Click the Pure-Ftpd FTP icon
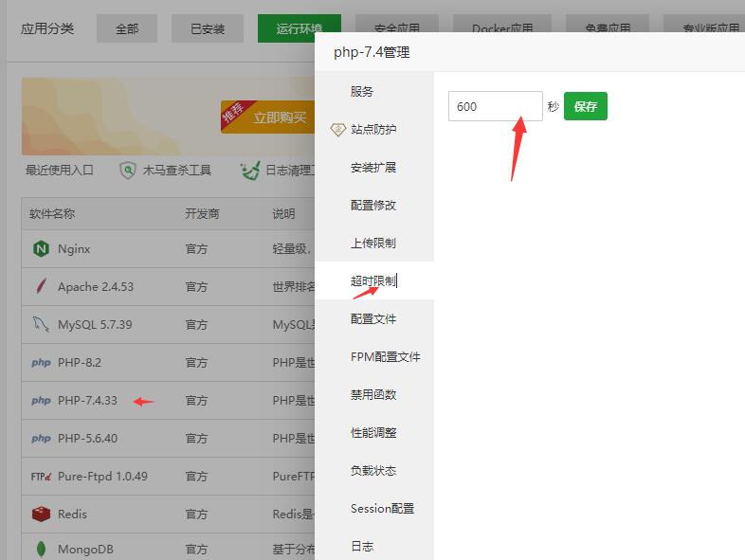 coord(41,477)
